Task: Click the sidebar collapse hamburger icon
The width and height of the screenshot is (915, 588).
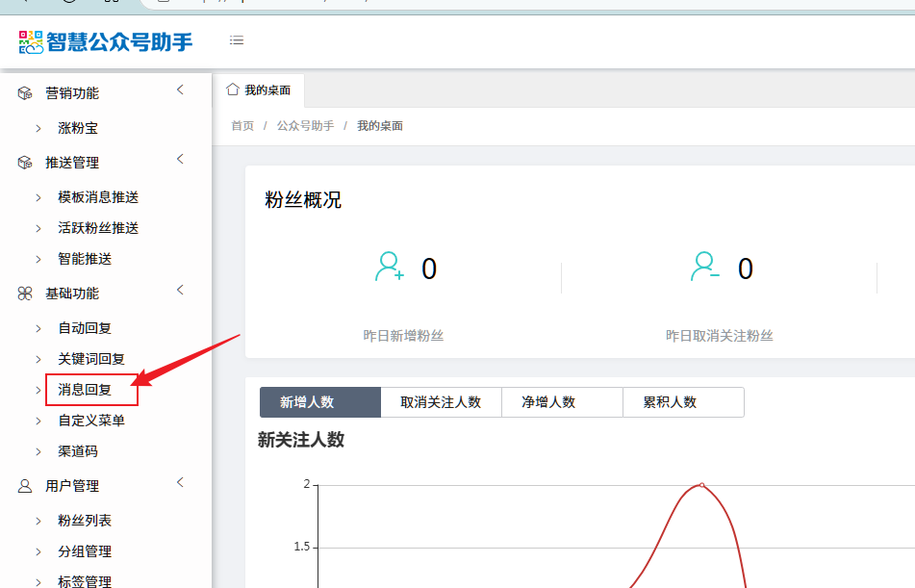Action: [236, 40]
